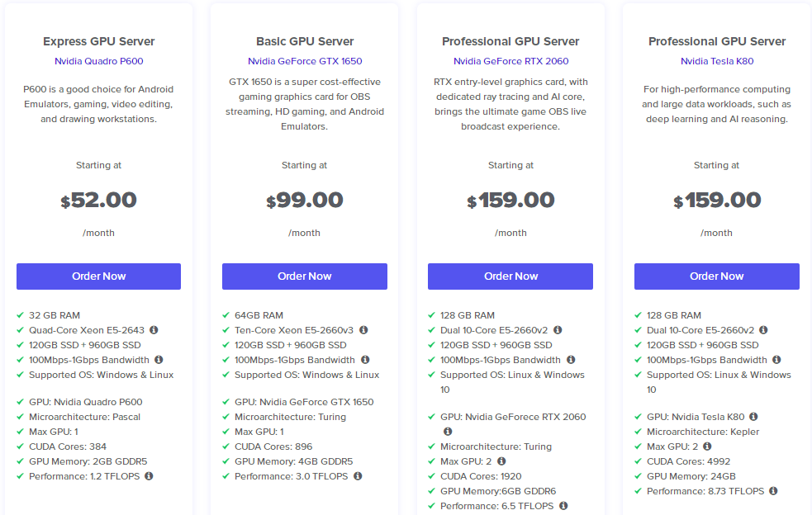Click info icon under GPU: Nvidia GeForce RTX 2060

448,432
